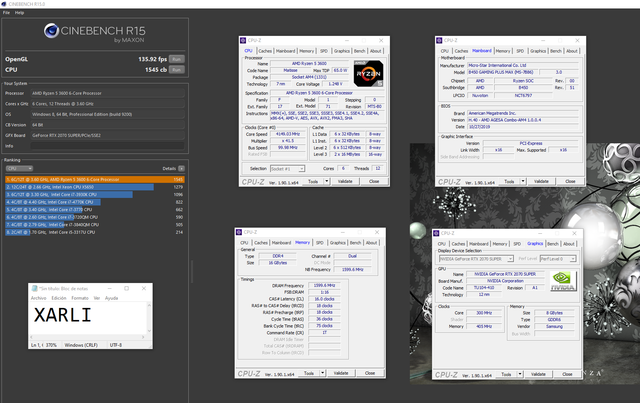
Task: Click the 1545 cb CPU score
Action: (x=156, y=70)
